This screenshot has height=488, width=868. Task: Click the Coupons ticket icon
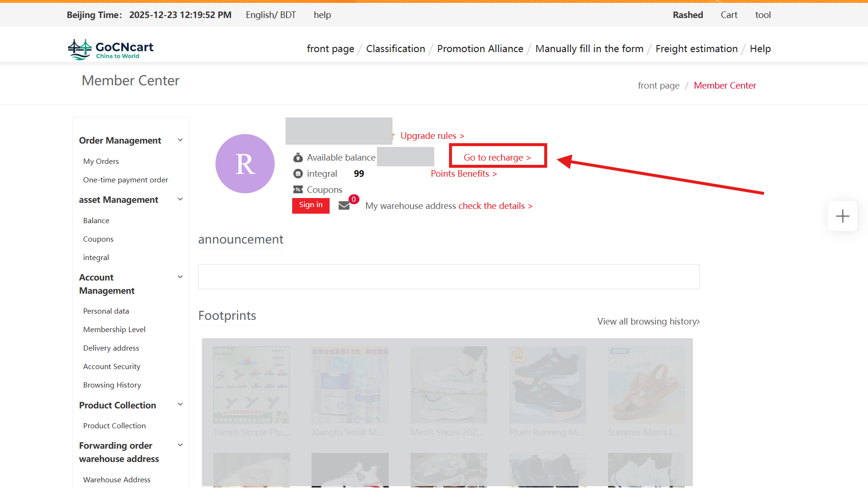pos(298,190)
